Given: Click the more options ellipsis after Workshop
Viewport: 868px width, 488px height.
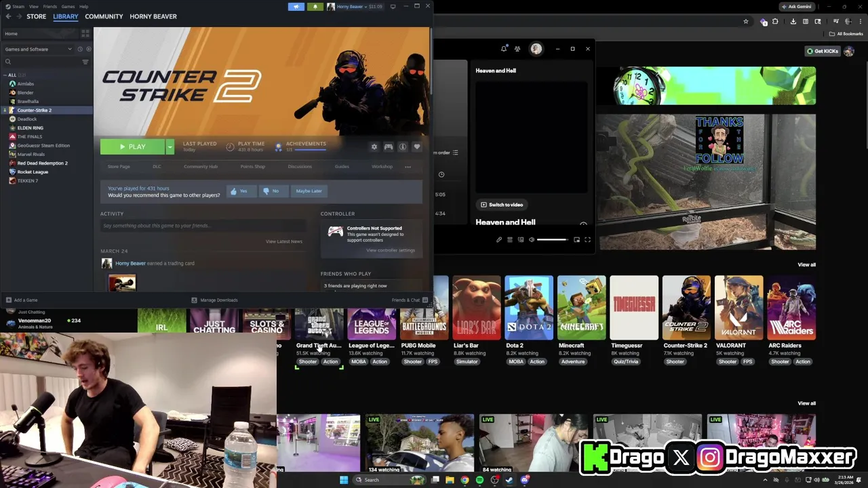Looking at the screenshot, I should pos(408,166).
